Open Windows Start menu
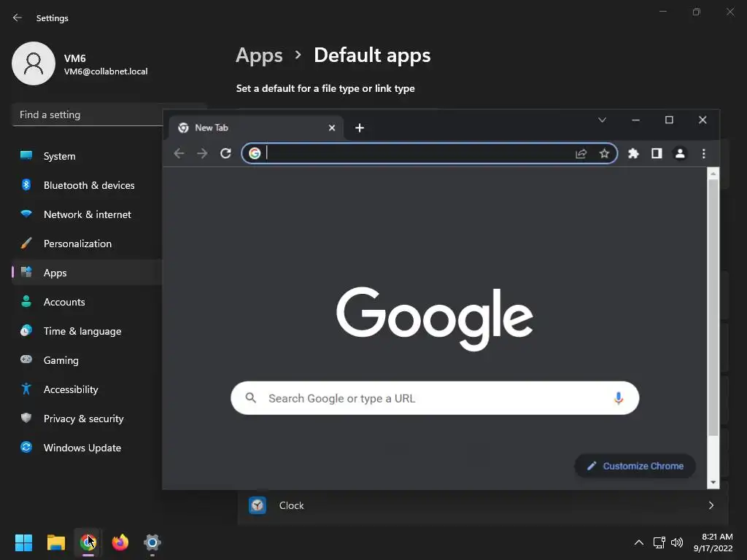Screen dimensions: 747x560 tap(24, 542)
